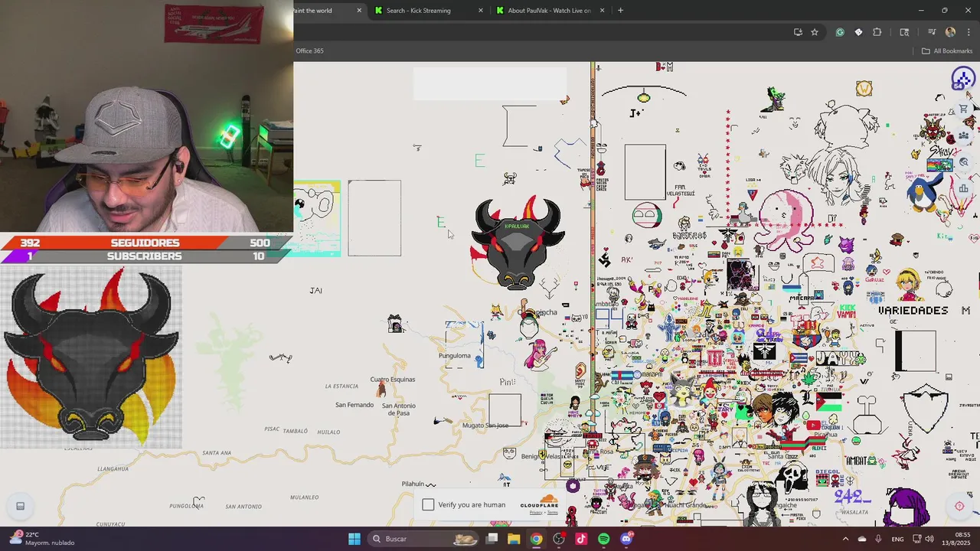This screenshot has width=980, height=551.
Task: Click the pink octopus pixel art
Action: pos(785,222)
